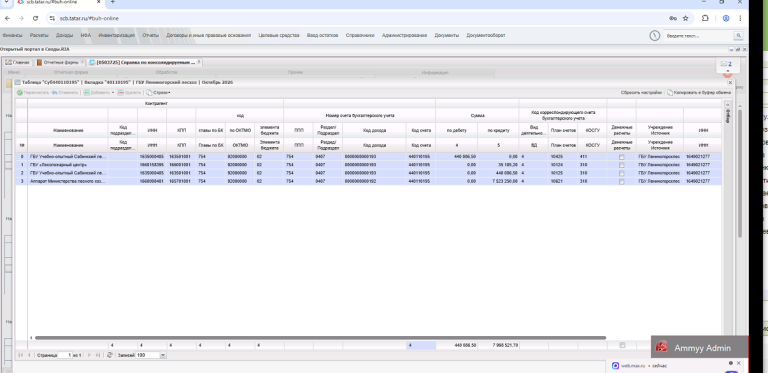Open the browser extensions puzzle icon
768x373 pixels.
tap(705, 18)
